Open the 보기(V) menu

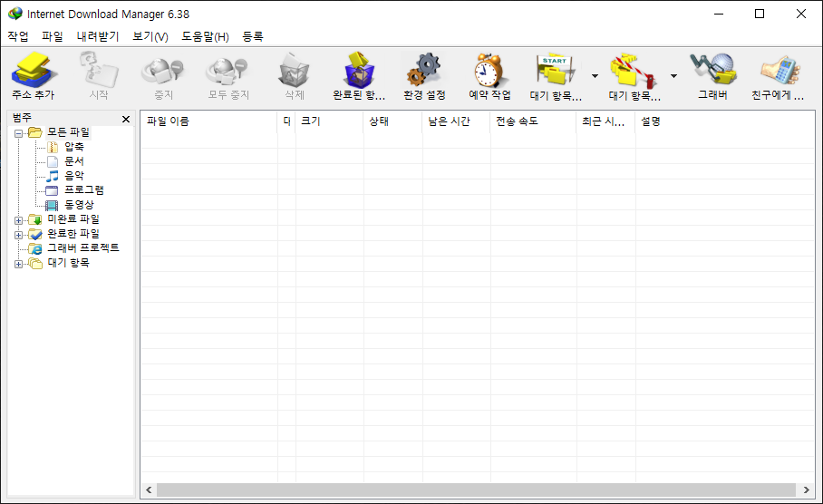150,36
